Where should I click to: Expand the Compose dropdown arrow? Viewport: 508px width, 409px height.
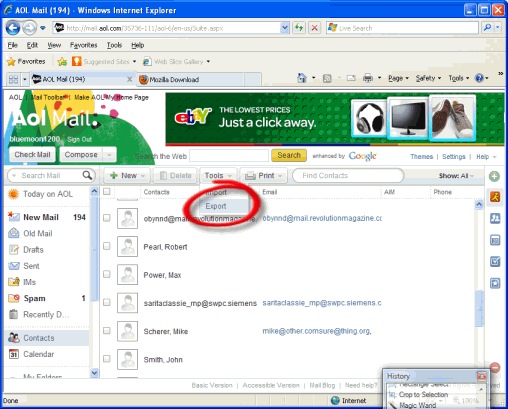tap(109, 155)
